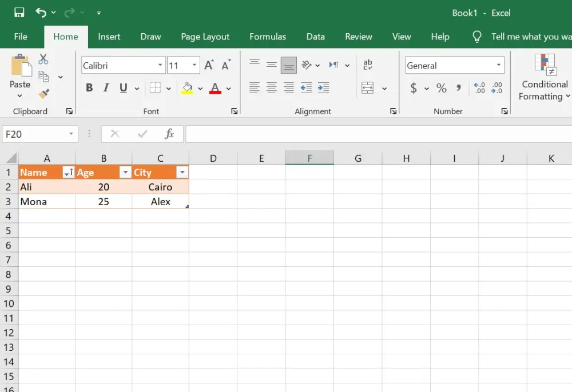Open Name column filter button
Viewport: 572px width, 392px height.
(x=68, y=173)
